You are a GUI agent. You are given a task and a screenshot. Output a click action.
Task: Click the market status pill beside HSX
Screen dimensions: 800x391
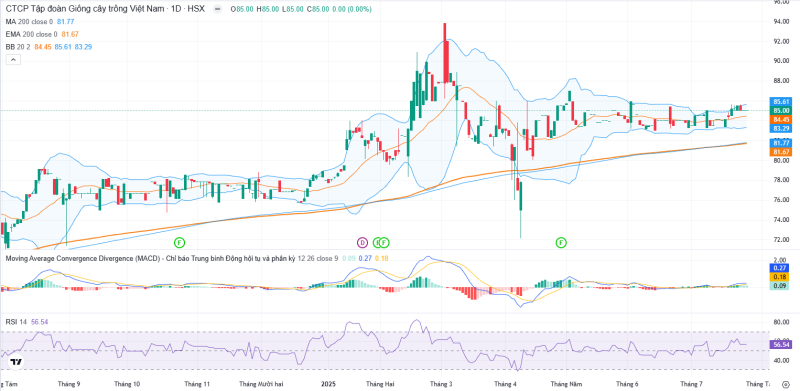point(217,10)
